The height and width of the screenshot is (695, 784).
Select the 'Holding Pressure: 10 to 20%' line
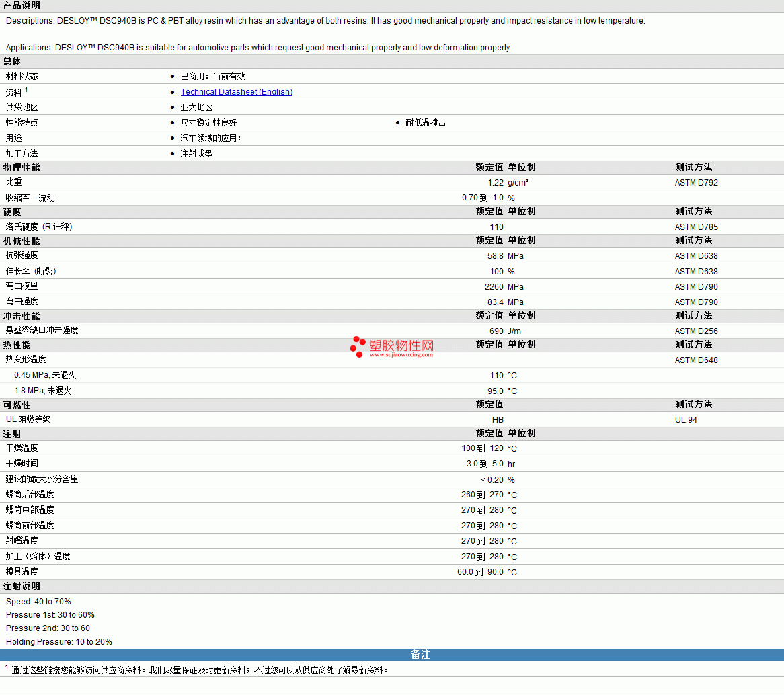click(x=59, y=642)
